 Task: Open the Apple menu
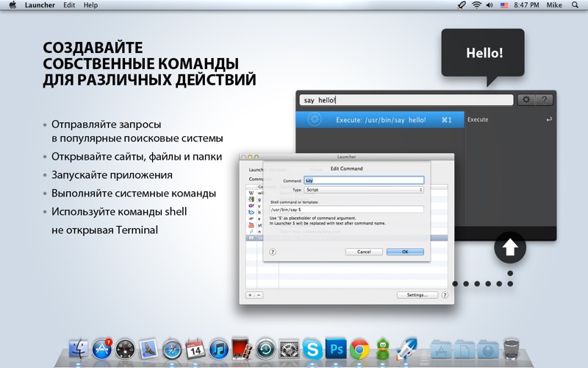coord(12,5)
